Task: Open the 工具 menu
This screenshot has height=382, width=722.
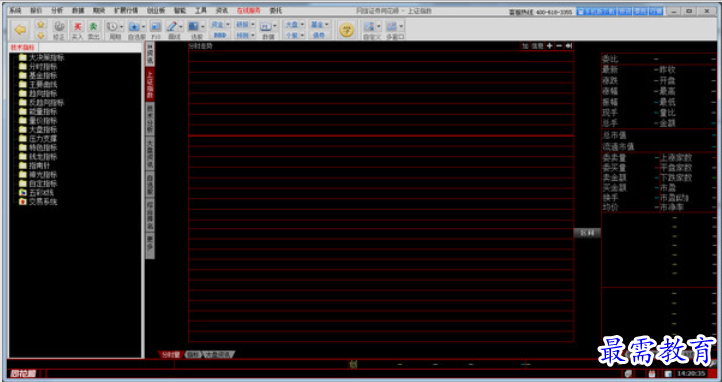Action: tap(200, 10)
